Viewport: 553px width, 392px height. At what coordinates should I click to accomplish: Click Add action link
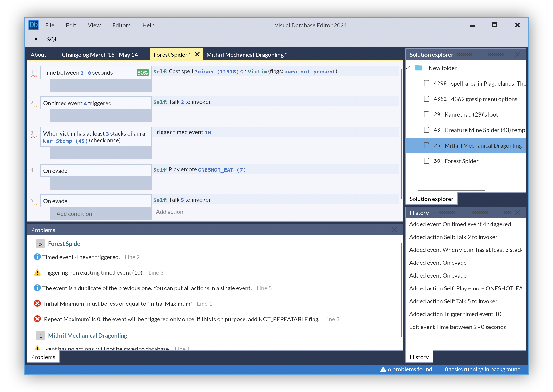tap(170, 212)
